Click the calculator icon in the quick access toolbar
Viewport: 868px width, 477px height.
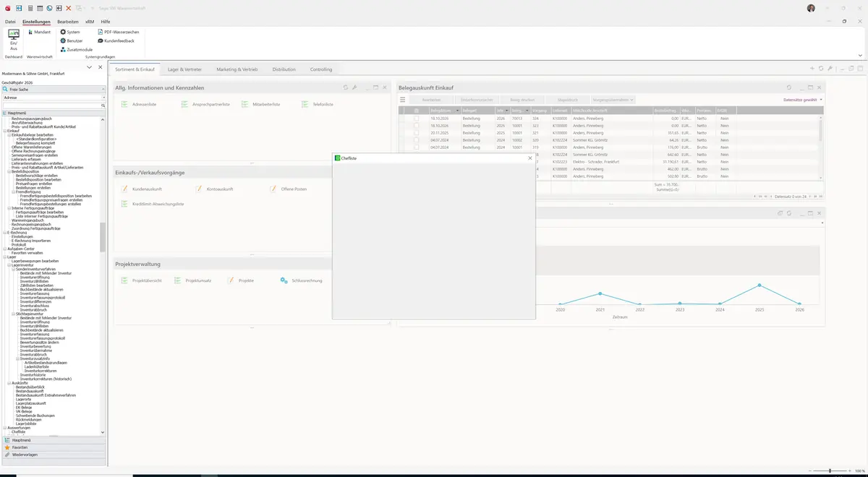tap(30, 8)
